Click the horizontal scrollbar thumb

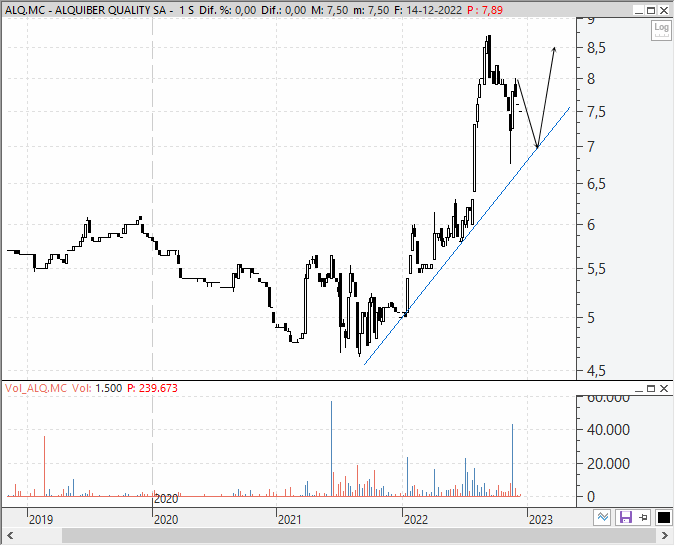(359, 536)
